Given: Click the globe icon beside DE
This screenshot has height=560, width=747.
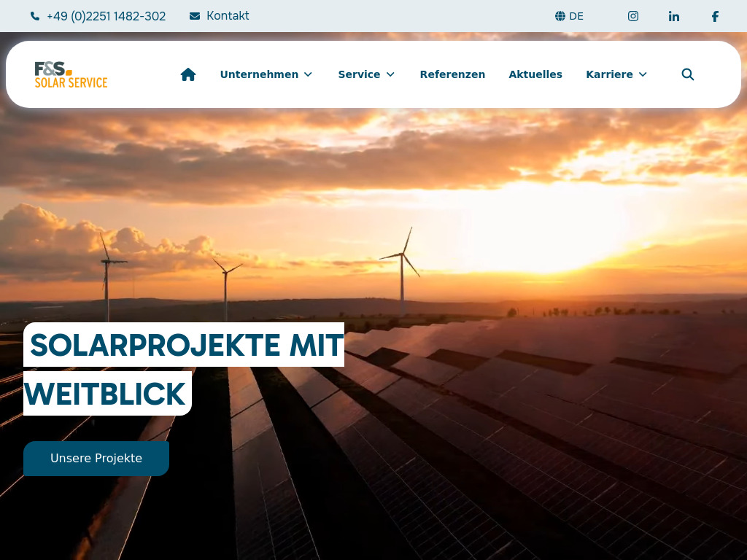Looking at the screenshot, I should click(560, 15).
